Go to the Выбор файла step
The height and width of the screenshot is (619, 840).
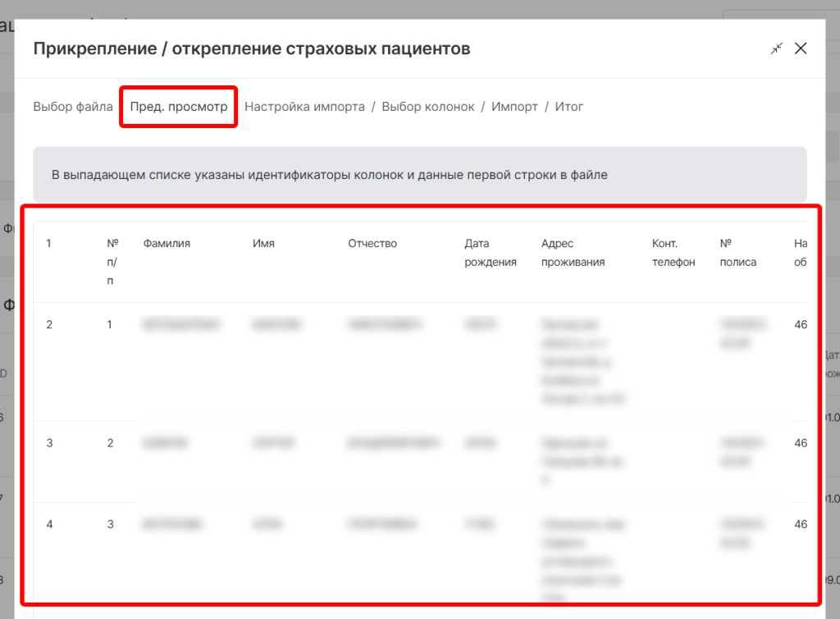[73, 107]
